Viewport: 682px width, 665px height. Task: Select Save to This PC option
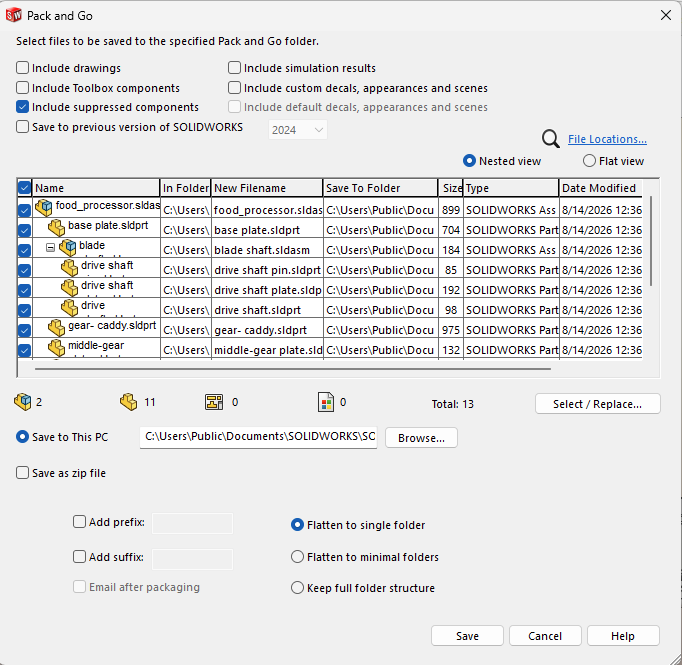22,437
